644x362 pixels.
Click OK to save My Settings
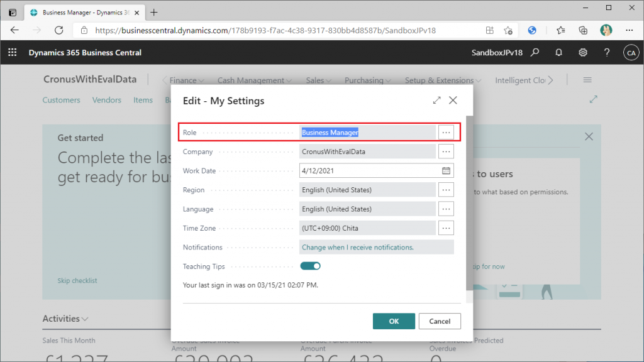pos(394,321)
